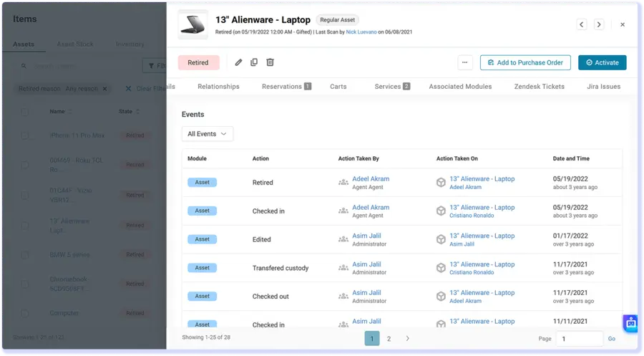
Task: Click the edit pencil icon
Action: pos(238,62)
